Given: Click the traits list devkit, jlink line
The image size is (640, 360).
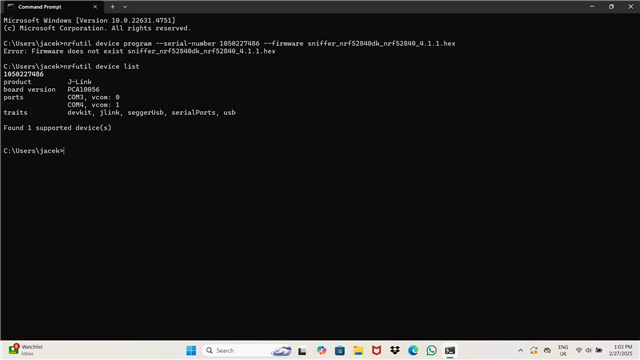Looking at the screenshot, I should (x=151, y=112).
